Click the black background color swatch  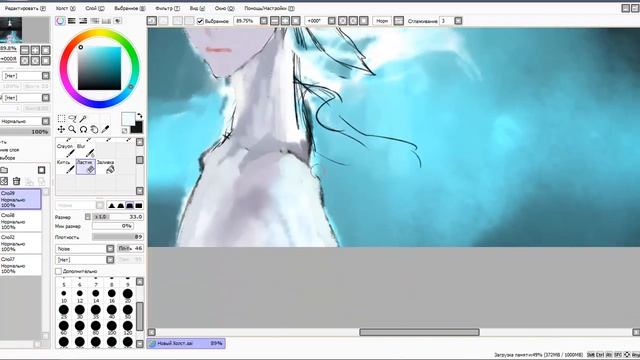click(x=138, y=128)
